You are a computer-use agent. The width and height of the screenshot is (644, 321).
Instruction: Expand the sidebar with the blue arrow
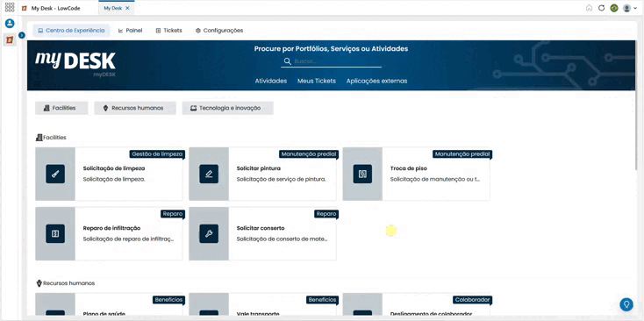(22, 35)
